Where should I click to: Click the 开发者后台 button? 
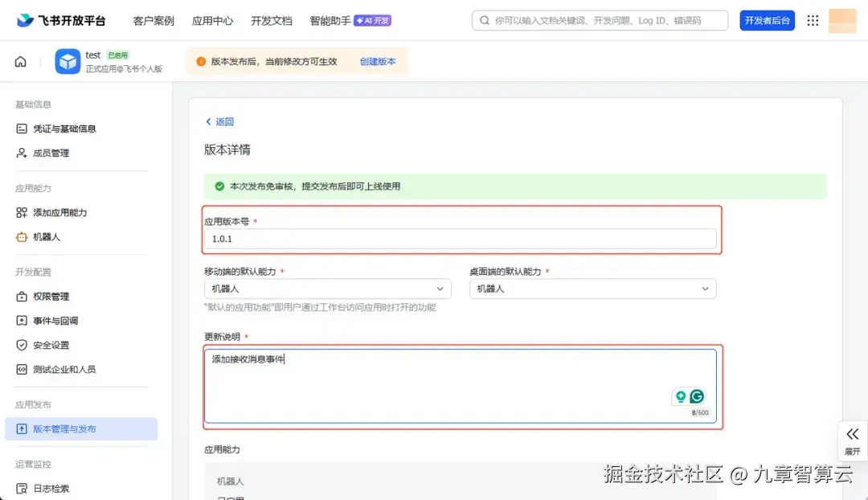(x=768, y=20)
